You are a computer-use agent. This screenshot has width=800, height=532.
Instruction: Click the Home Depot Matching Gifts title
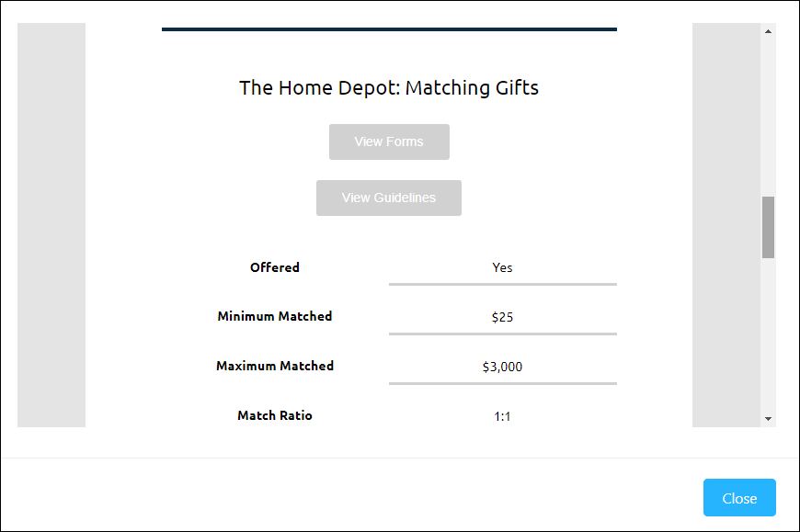pos(388,87)
